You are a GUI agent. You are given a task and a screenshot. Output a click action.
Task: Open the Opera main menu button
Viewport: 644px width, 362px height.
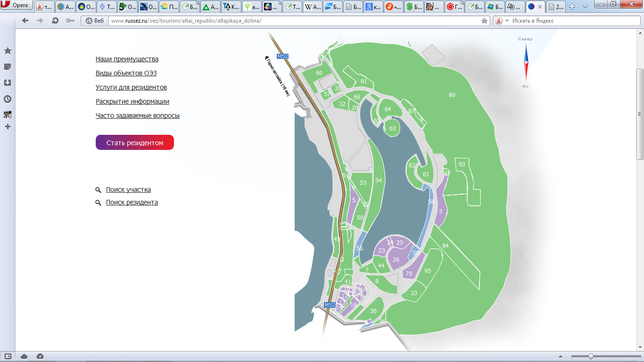point(17,6)
